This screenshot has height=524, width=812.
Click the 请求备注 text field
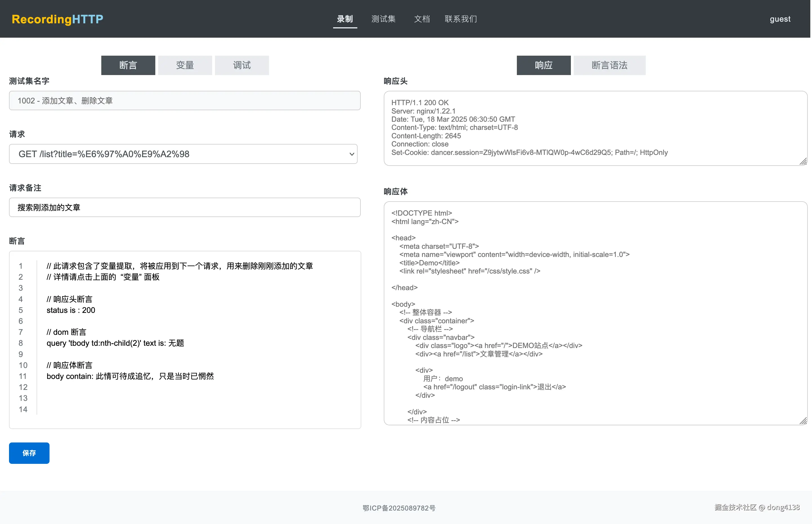185,207
